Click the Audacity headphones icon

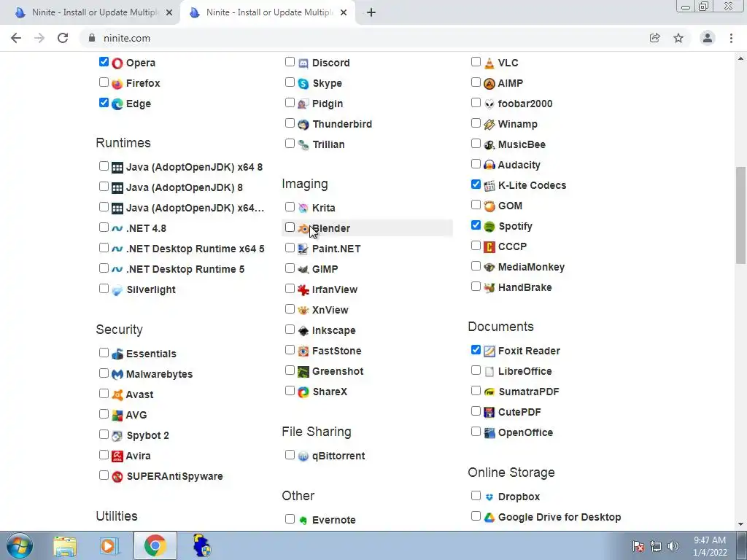489,166
